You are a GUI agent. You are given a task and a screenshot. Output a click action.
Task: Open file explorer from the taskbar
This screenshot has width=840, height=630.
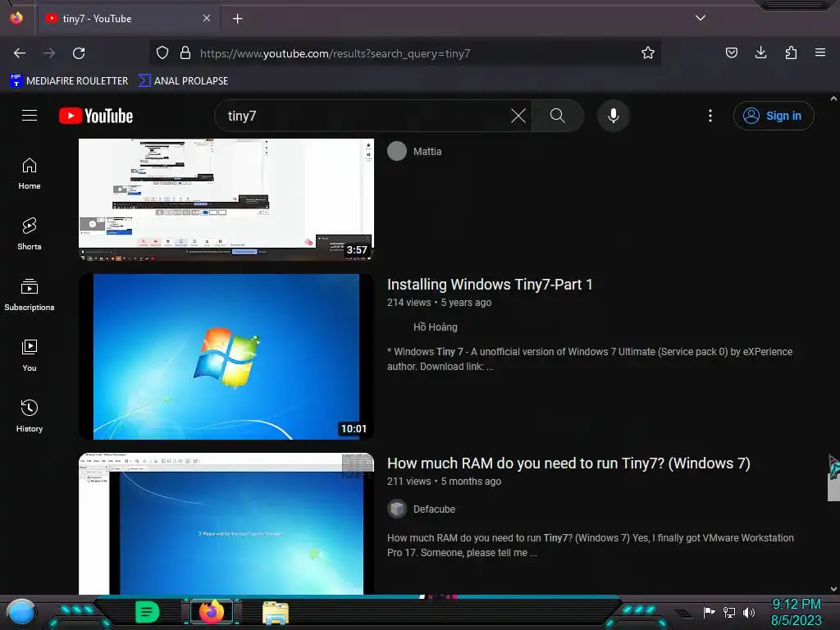point(276,614)
